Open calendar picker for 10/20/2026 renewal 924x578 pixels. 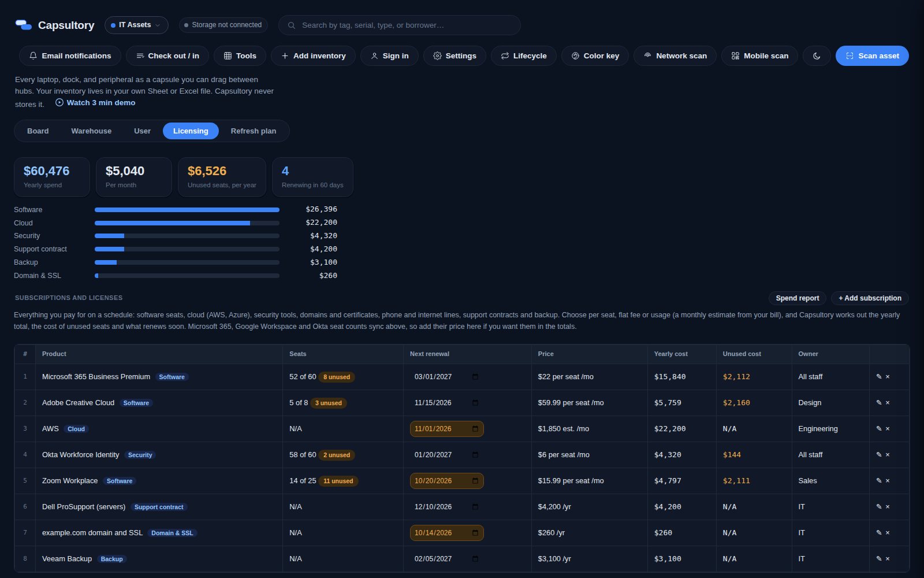(x=475, y=481)
